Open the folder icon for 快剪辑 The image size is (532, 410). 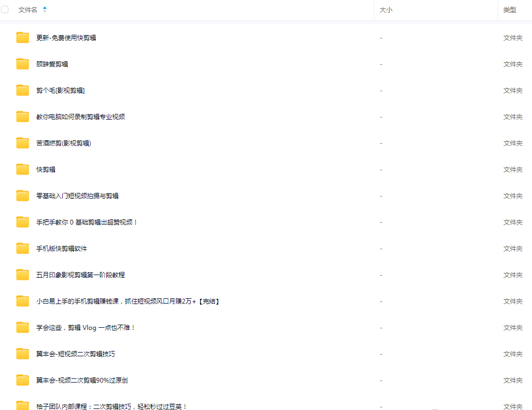pyautogui.click(x=23, y=169)
